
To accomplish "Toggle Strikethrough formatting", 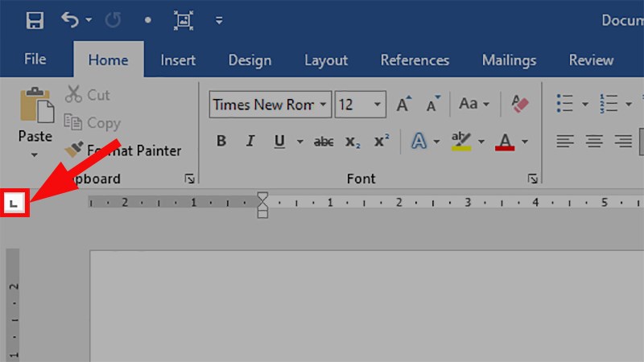I will pyautogui.click(x=324, y=142).
